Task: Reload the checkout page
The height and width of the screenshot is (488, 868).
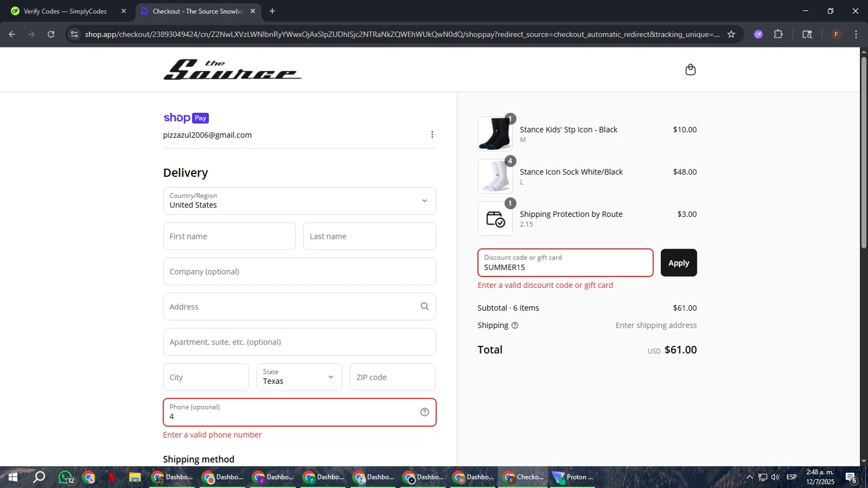Action: pos(51,34)
